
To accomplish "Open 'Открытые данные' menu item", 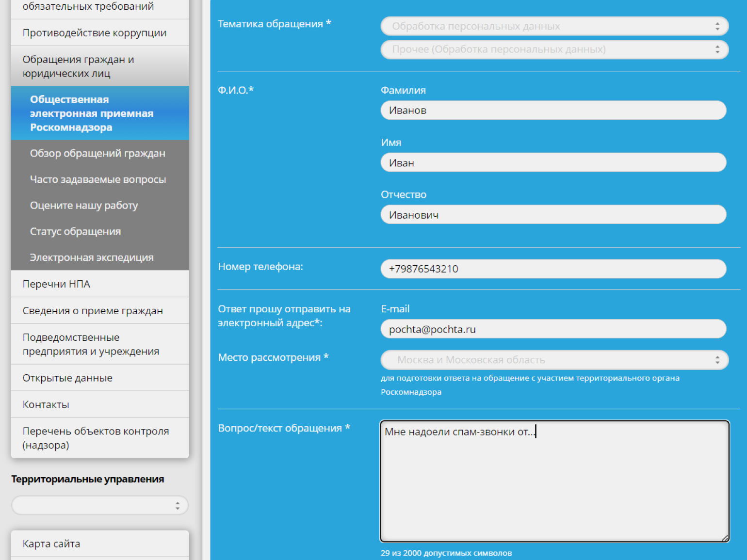I will pos(67,378).
